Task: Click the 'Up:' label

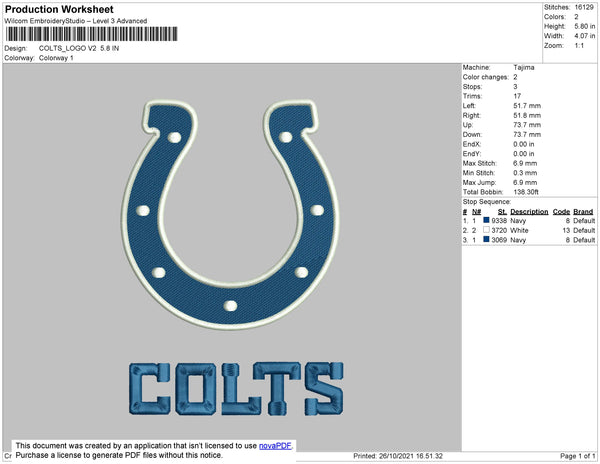Action: click(468, 125)
